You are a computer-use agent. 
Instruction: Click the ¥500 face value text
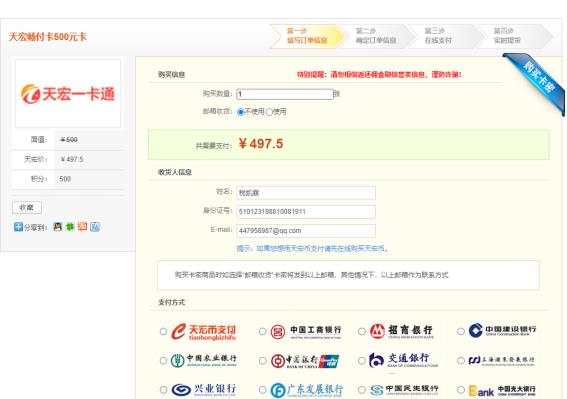(x=69, y=140)
